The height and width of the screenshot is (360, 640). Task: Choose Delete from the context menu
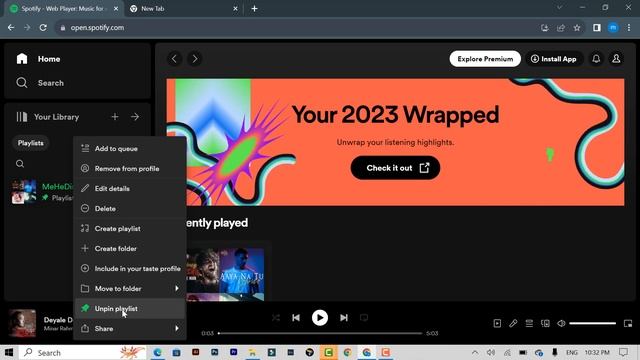129,209
